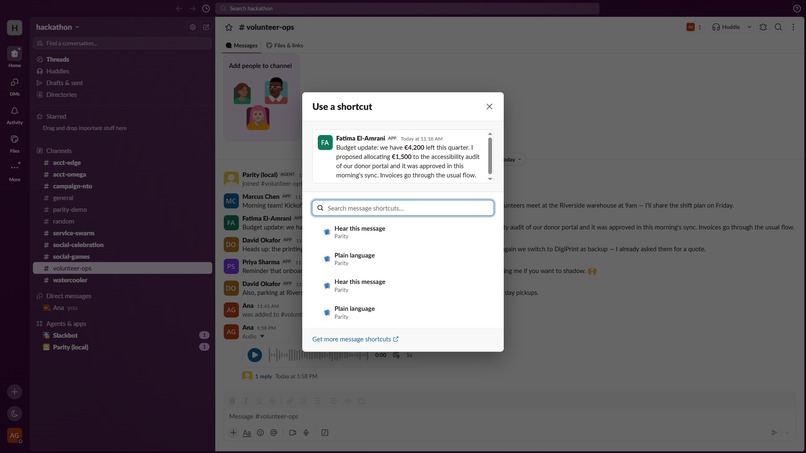
Task: Record a video clip from composer
Action: (x=292, y=433)
